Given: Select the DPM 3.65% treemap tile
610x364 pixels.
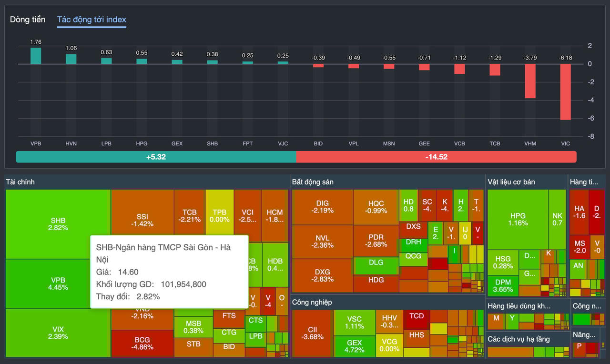Looking at the screenshot, I should (x=503, y=286).
